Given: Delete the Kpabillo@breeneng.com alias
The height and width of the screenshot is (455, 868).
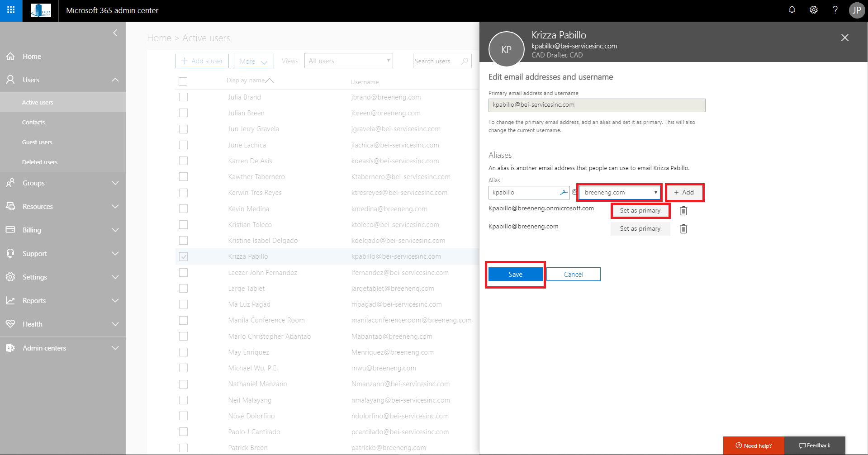Looking at the screenshot, I should [683, 229].
